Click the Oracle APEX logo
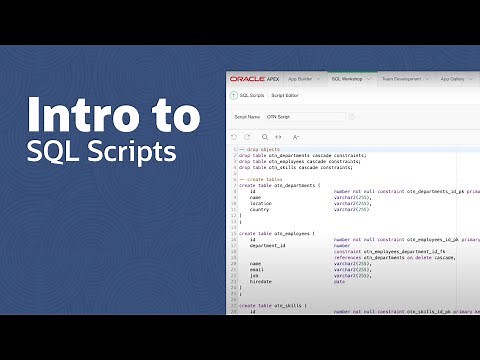Screen dimensions: 480x360 tap(254, 79)
